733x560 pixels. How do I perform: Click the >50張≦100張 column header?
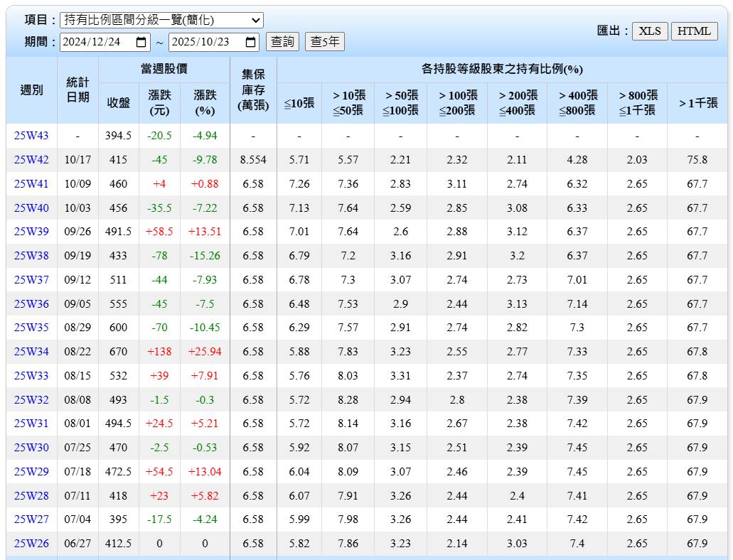[x=400, y=103]
